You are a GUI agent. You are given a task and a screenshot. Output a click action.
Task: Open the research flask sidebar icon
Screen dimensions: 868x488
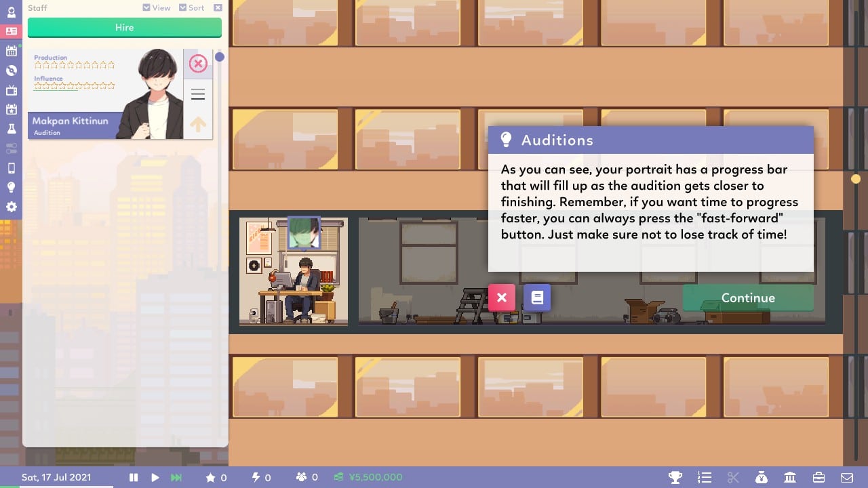(x=11, y=129)
